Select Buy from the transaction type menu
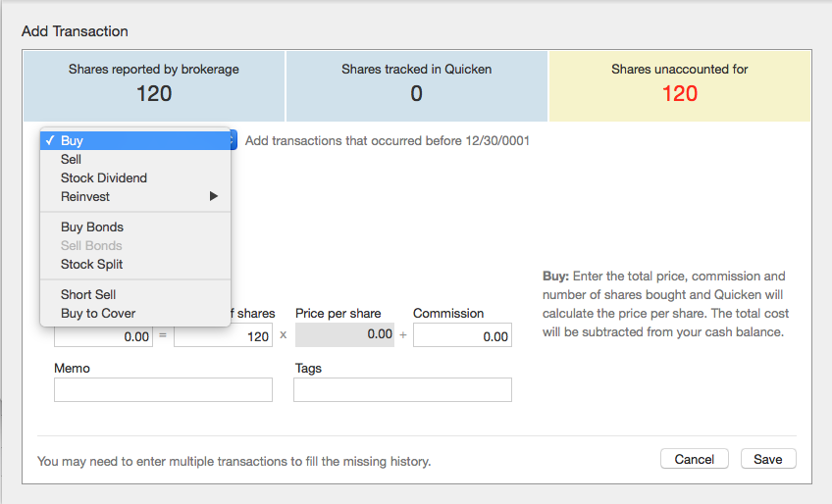This screenshot has height=504, width=832. click(x=72, y=140)
